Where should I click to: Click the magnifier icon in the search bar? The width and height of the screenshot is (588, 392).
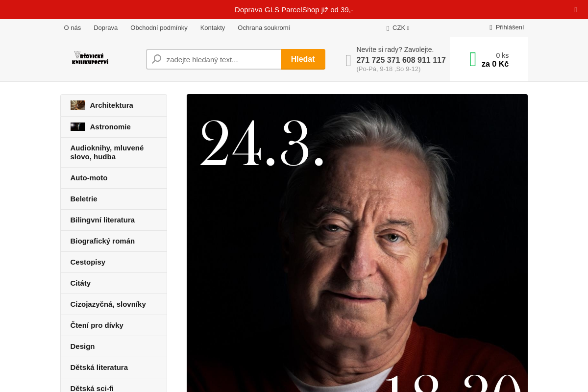coord(156,59)
